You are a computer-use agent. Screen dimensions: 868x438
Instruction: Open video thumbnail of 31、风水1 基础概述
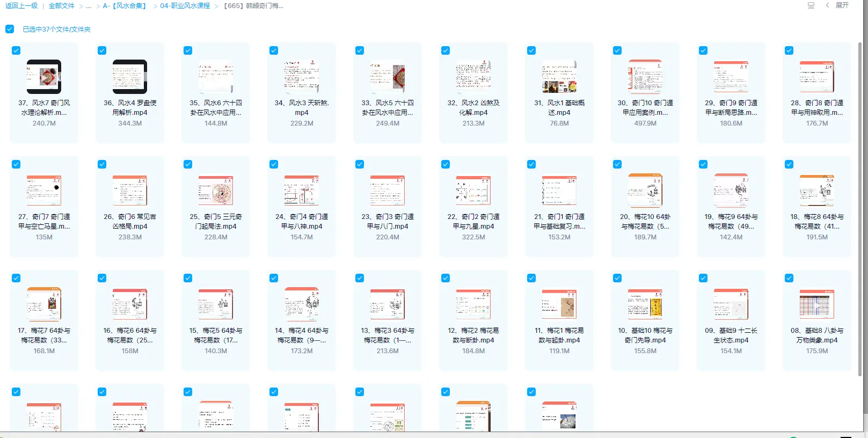point(559,77)
